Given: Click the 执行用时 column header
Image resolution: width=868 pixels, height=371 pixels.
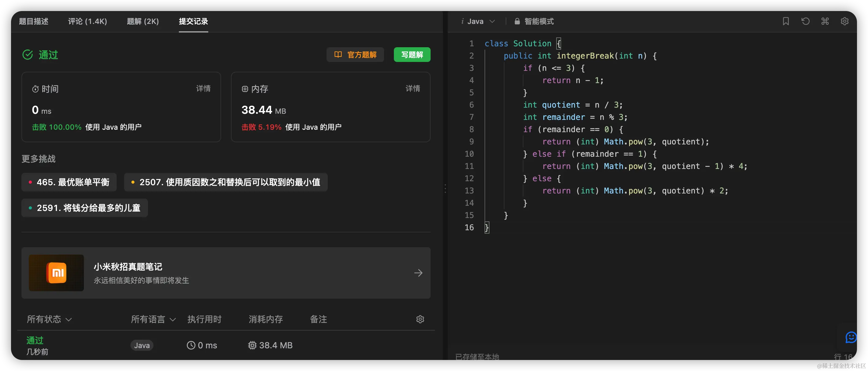Looking at the screenshot, I should tap(204, 319).
